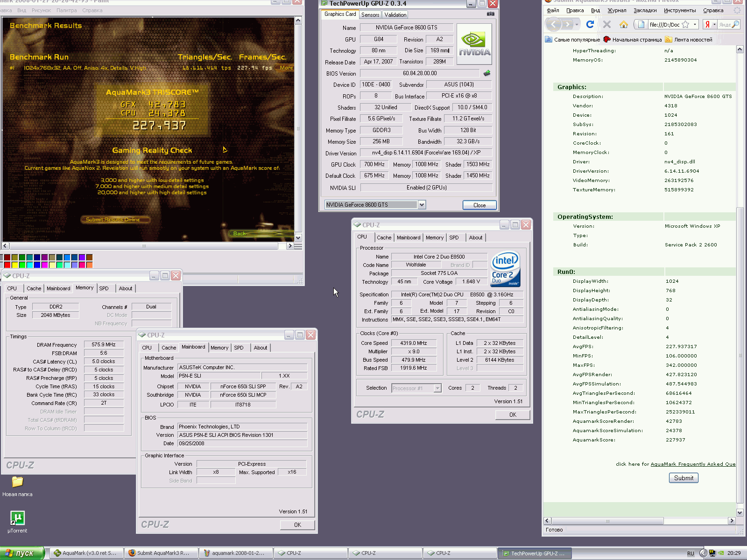
Task: Click AquamarkScore value 227937 in Firefox
Action: point(676,440)
